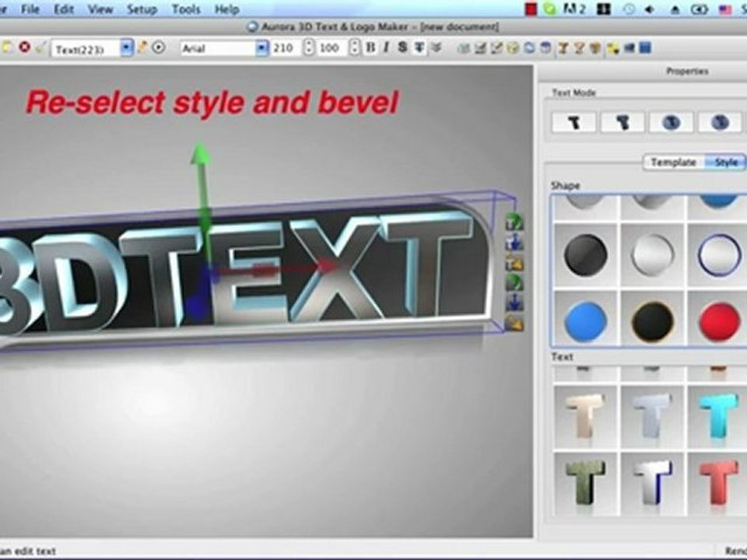The image size is (747, 560).
Task: Click the topmost green rotate handle beside text
Action: (x=514, y=222)
